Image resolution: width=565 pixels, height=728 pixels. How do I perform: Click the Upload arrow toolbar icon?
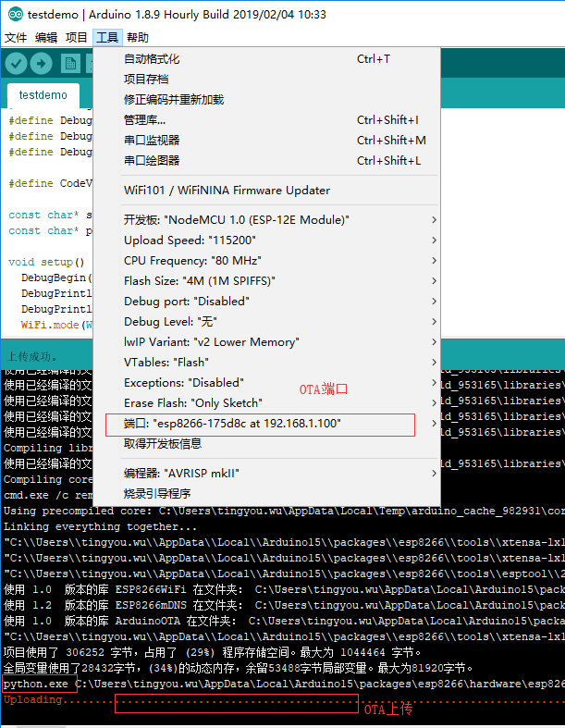click(x=42, y=64)
